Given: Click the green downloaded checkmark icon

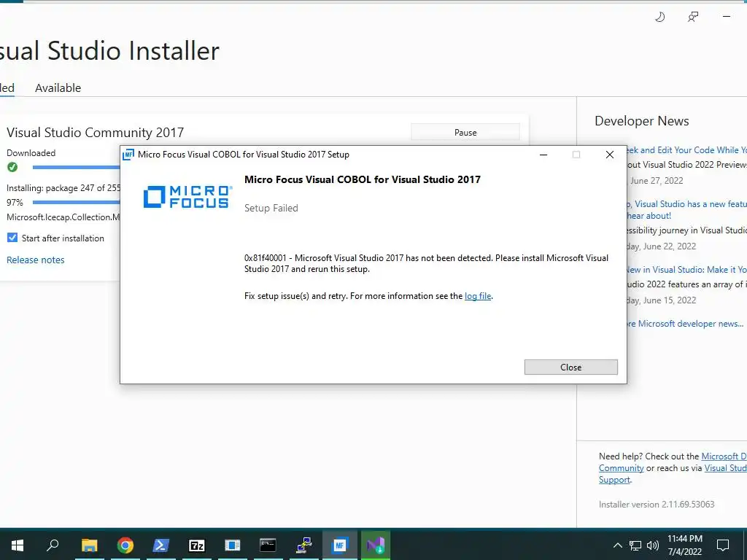Looking at the screenshot, I should click(x=12, y=167).
